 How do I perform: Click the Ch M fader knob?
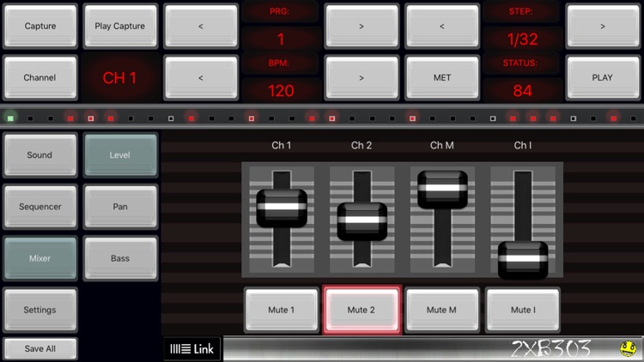[442, 189]
